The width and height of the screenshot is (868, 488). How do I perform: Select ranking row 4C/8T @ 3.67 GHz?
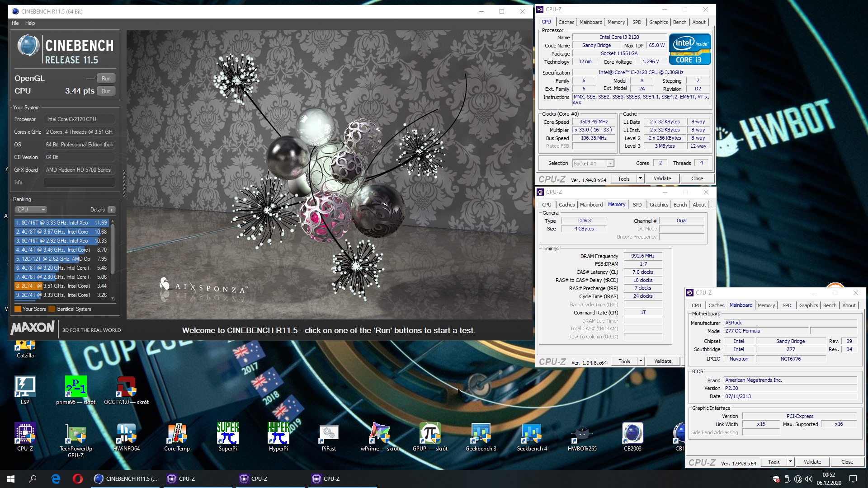click(x=61, y=232)
